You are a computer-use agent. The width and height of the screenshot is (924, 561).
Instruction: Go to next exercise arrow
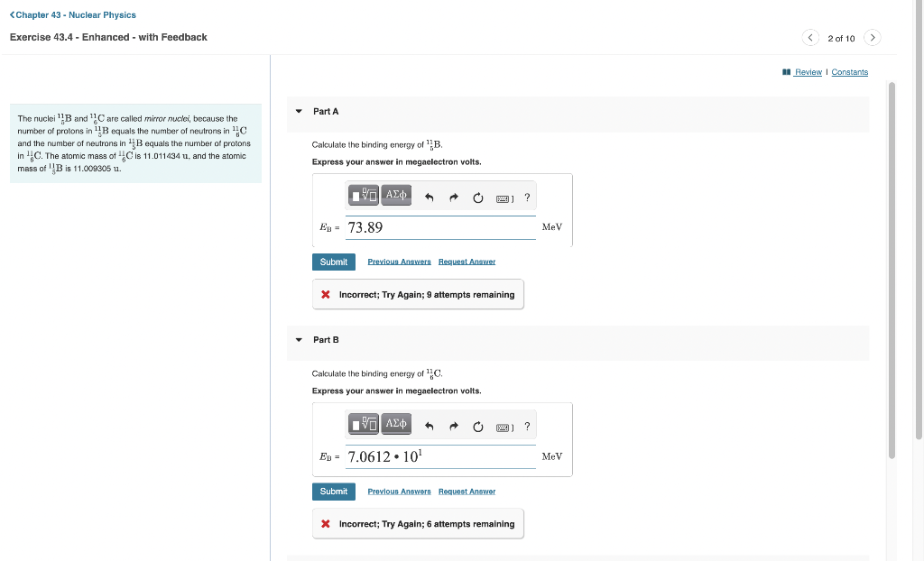click(x=873, y=38)
